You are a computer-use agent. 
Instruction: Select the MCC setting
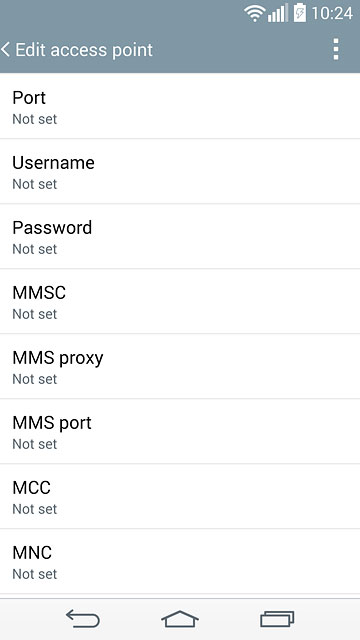[180, 496]
